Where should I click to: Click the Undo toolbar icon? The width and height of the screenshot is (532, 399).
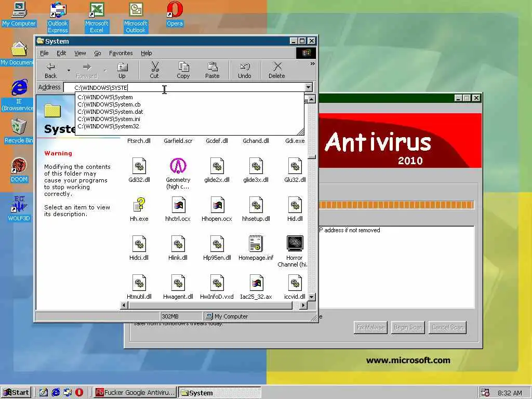[x=245, y=66]
